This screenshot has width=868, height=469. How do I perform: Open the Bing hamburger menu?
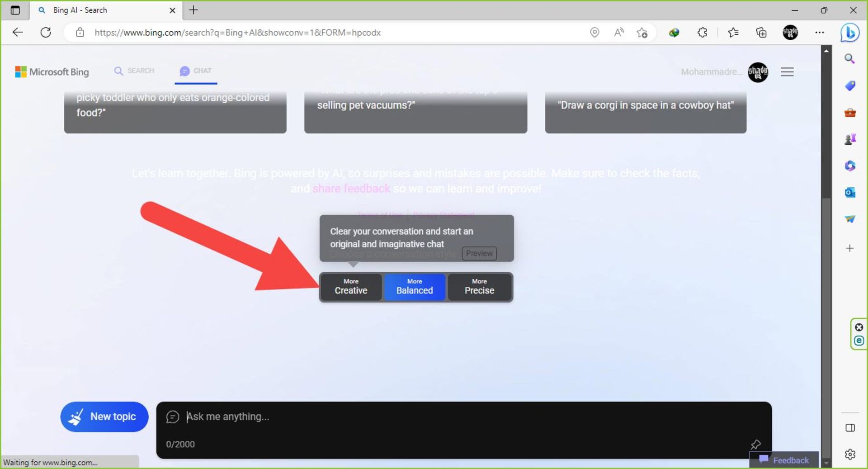787,72
